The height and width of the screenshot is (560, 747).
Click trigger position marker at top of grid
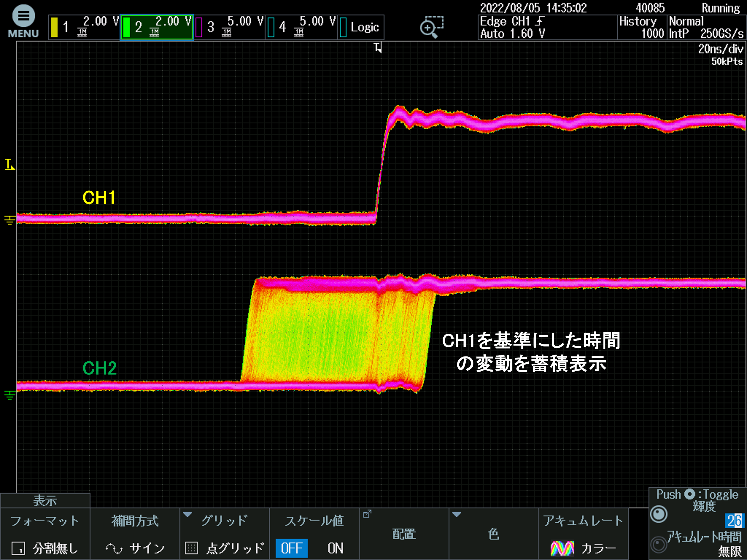coord(378,48)
